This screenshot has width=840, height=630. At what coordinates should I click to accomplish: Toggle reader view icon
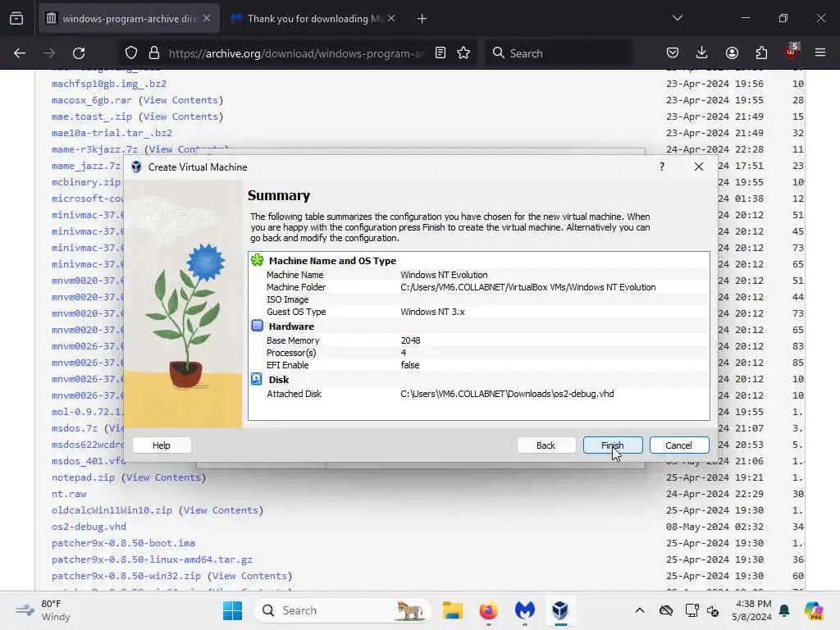(441, 53)
